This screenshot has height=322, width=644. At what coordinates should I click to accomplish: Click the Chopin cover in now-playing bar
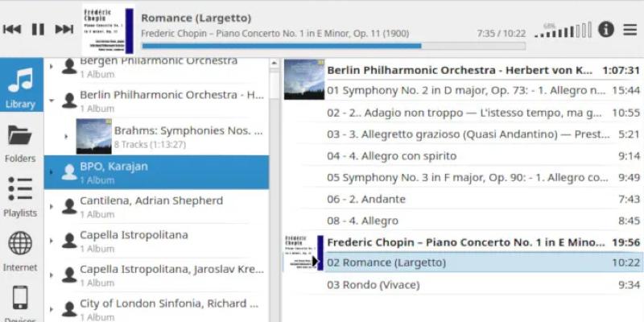107,30
